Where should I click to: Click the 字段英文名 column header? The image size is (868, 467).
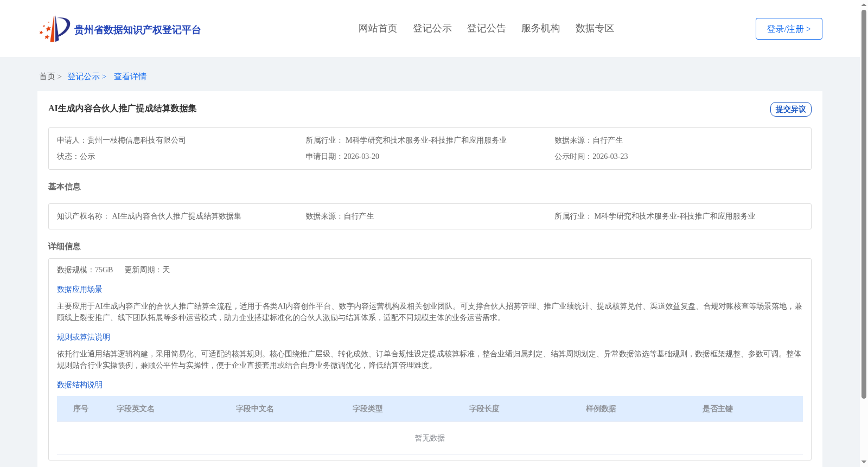click(x=136, y=408)
